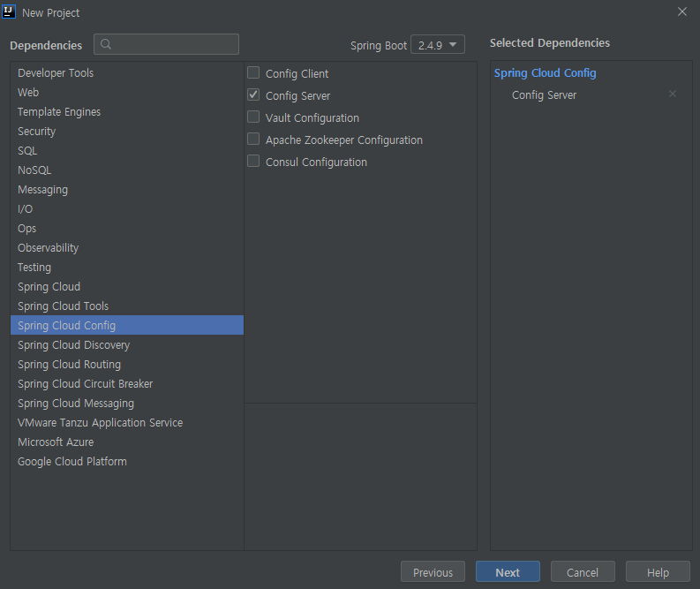Screen dimensions: 700x589
Task: Open VMware Tanzu Application Service category
Action: [127, 422]
